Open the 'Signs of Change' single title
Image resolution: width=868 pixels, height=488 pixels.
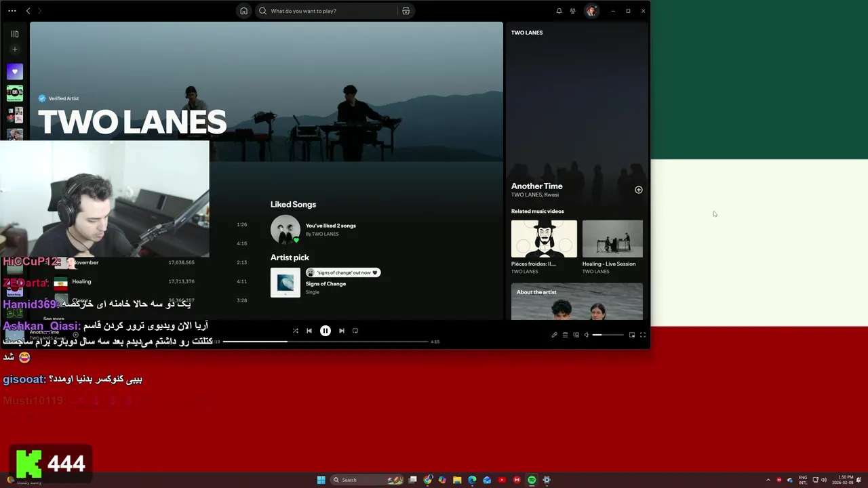tap(325, 284)
